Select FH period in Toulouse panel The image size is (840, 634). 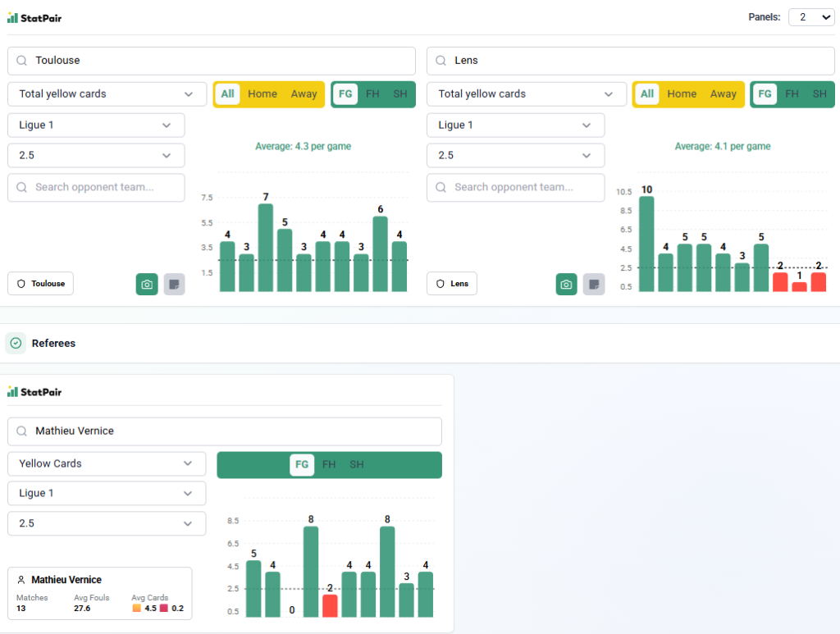point(372,94)
